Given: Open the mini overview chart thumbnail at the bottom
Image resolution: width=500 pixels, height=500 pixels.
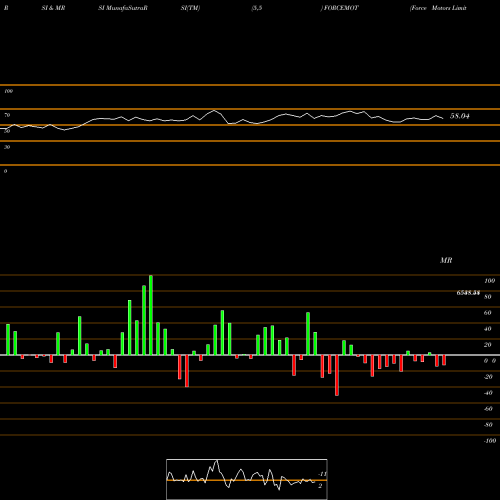Looking at the screenshot, I should point(247,479).
